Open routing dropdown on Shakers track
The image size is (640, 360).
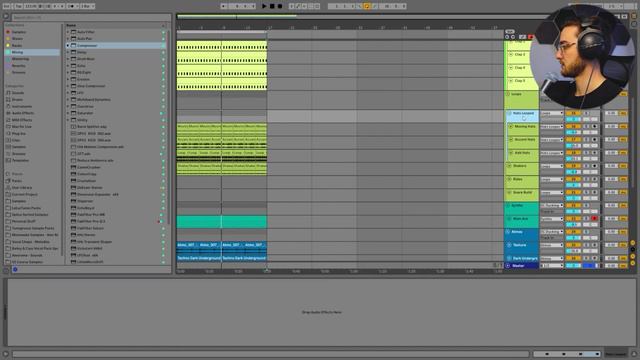[x=552, y=166]
